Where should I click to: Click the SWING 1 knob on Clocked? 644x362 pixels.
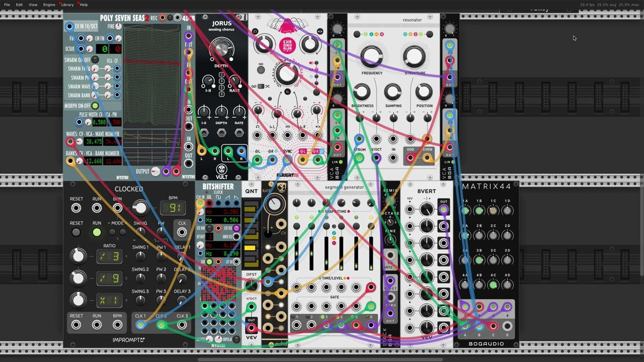pyautogui.click(x=140, y=256)
